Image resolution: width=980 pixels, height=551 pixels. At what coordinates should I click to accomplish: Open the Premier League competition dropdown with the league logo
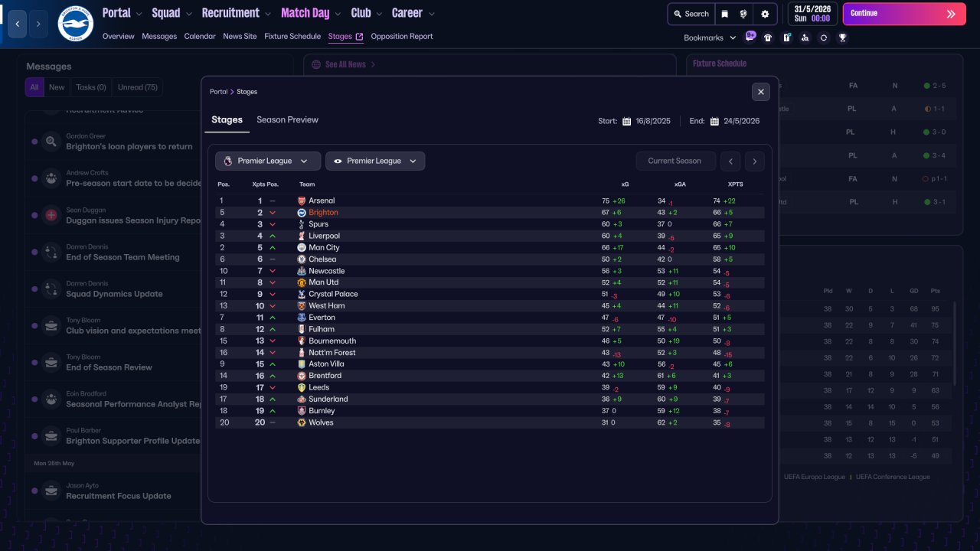coord(268,161)
